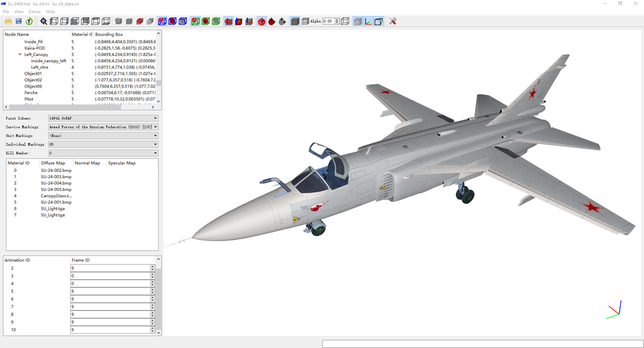Click the green reload textures icon
The height and width of the screenshot is (348, 644).
click(x=29, y=21)
